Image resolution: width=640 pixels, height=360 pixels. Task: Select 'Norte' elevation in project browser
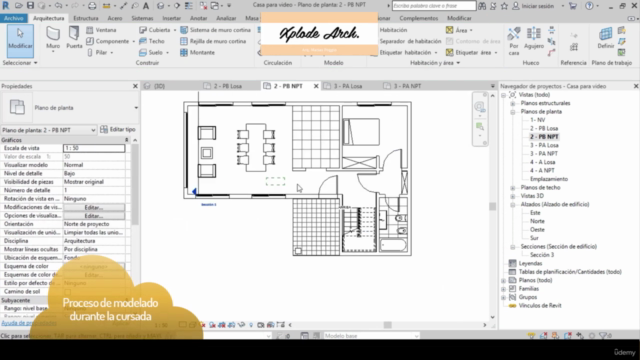(x=537, y=221)
